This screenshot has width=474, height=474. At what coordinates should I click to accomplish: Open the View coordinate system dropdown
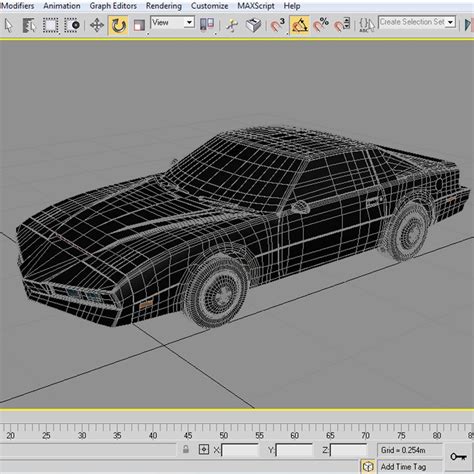coord(172,23)
